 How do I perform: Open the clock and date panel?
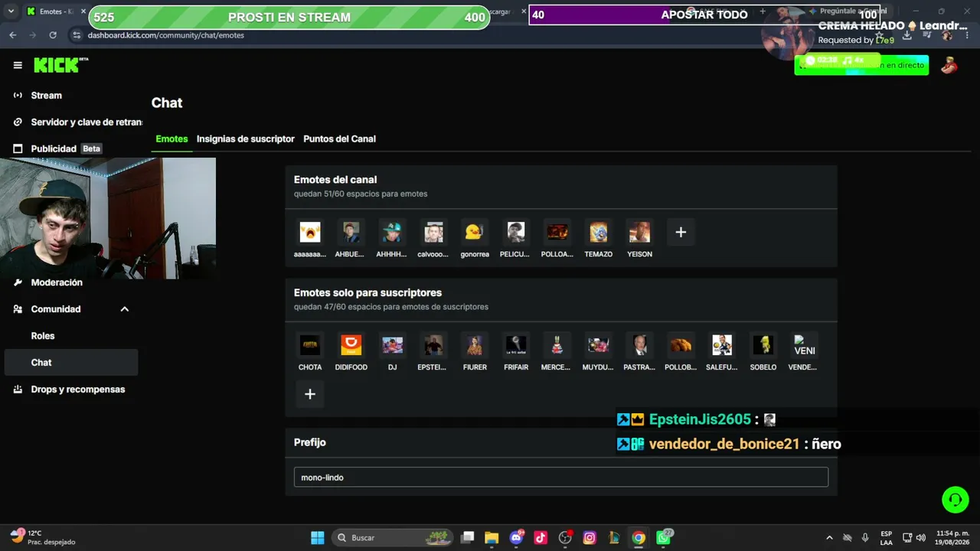pyautogui.click(x=952, y=538)
